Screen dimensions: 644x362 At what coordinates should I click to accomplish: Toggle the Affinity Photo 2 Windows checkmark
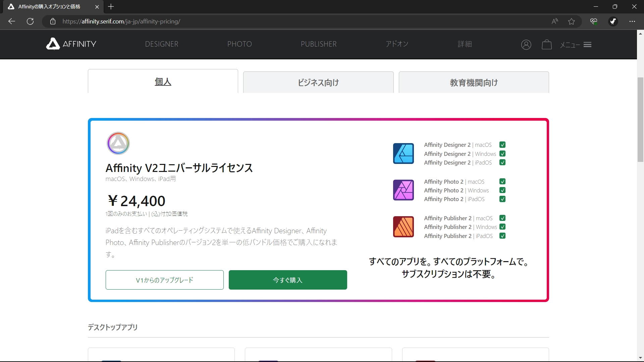point(503,190)
